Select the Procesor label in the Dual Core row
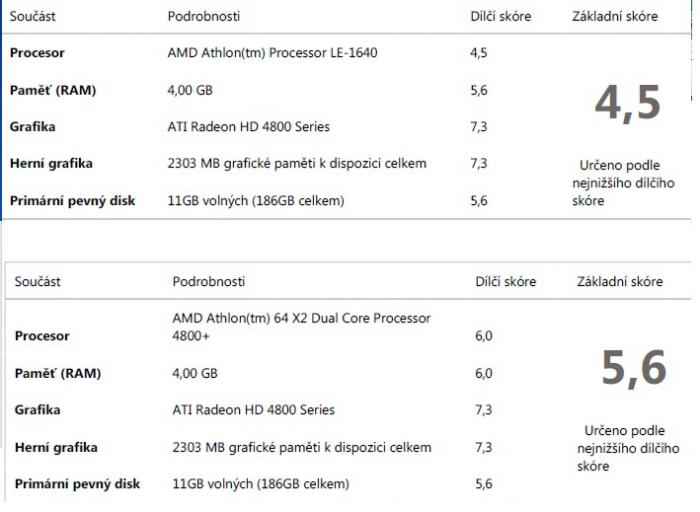The height and width of the screenshot is (512, 700). (x=42, y=337)
